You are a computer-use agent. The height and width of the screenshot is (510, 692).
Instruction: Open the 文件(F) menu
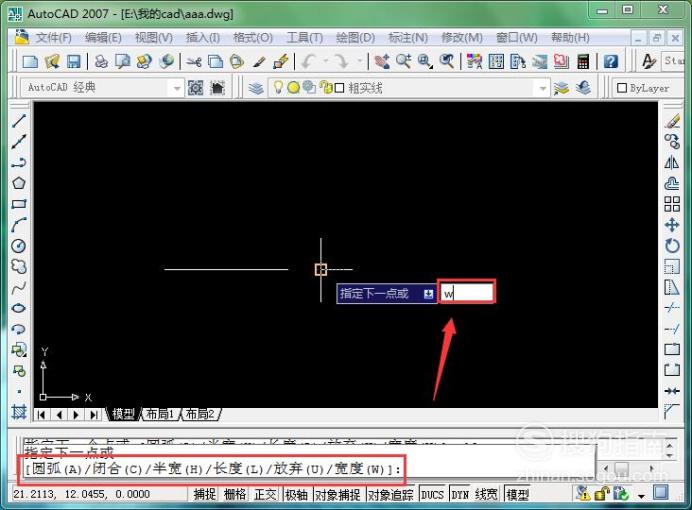(53, 38)
